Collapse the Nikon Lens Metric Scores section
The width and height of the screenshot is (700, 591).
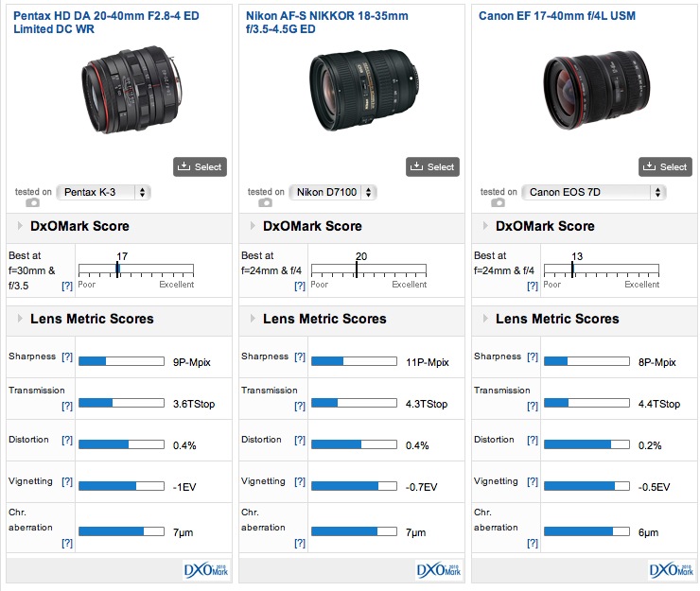coord(253,319)
